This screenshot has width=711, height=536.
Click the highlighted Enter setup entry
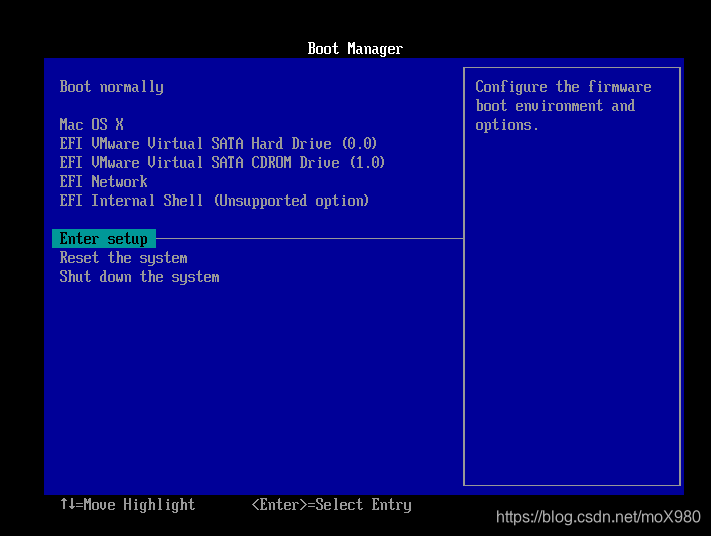(104, 239)
